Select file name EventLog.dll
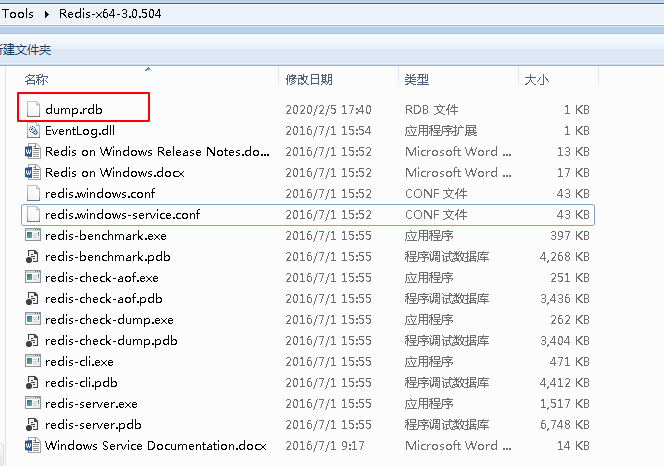664x466 pixels. (x=80, y=130)
